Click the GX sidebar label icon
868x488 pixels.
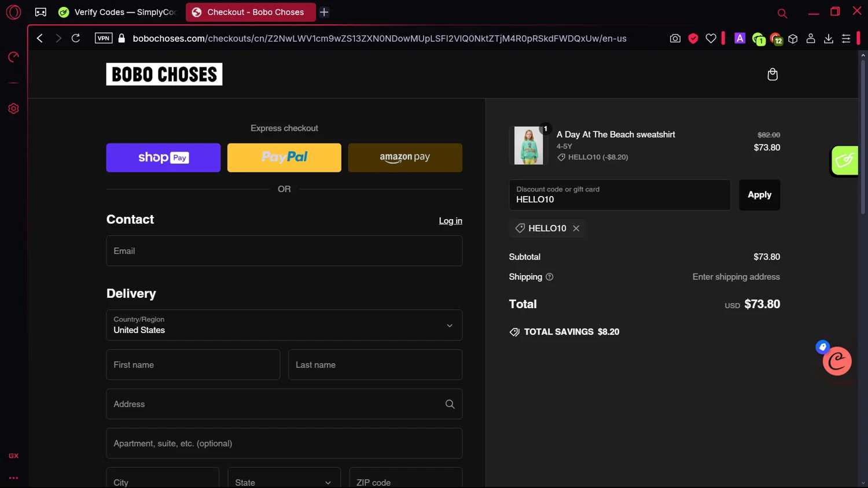pyautogui.click(x=13, y=456)
